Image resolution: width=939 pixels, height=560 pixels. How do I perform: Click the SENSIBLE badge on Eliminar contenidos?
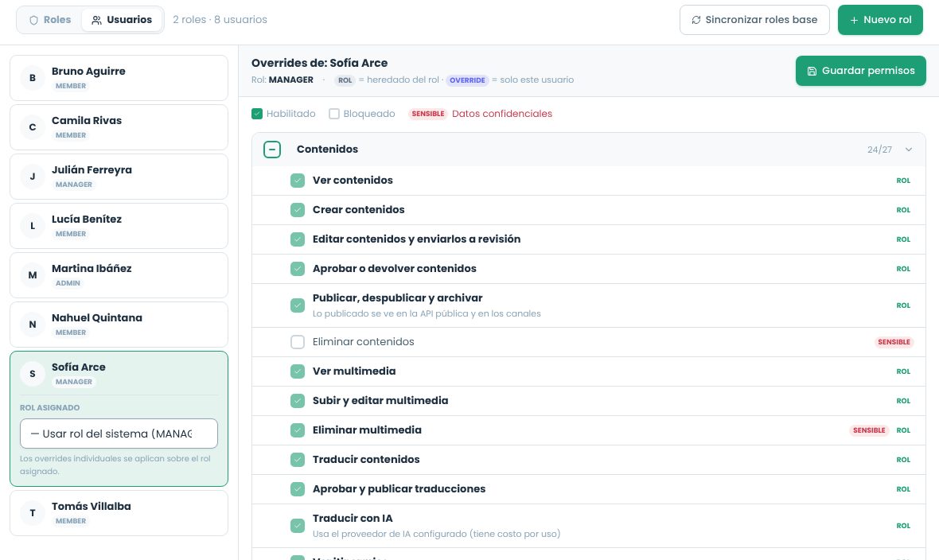pos(894,342)
